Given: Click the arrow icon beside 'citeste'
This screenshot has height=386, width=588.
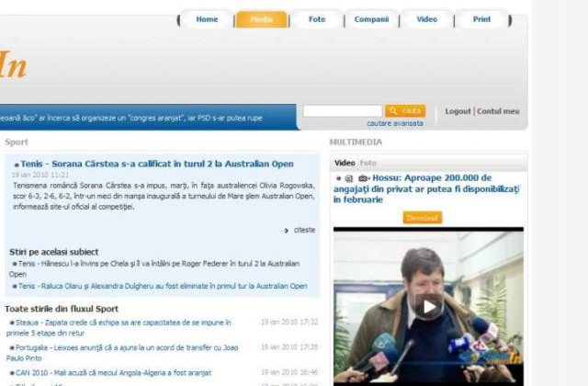Looking at the screenshot, I should click(287, 231).
